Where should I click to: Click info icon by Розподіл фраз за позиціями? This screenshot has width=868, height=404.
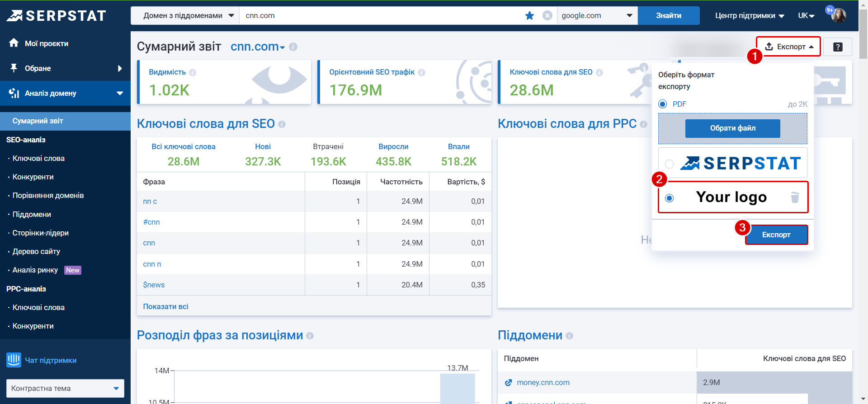(310, 336)
